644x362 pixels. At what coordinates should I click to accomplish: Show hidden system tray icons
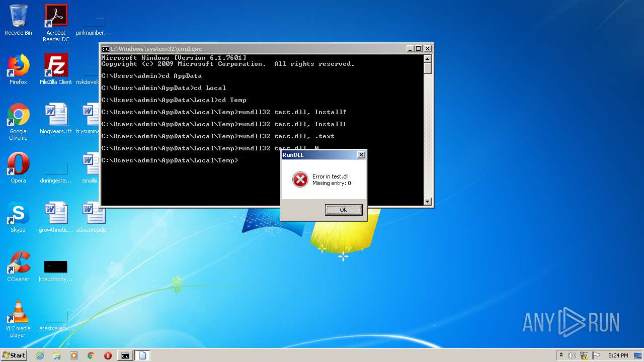561,355
